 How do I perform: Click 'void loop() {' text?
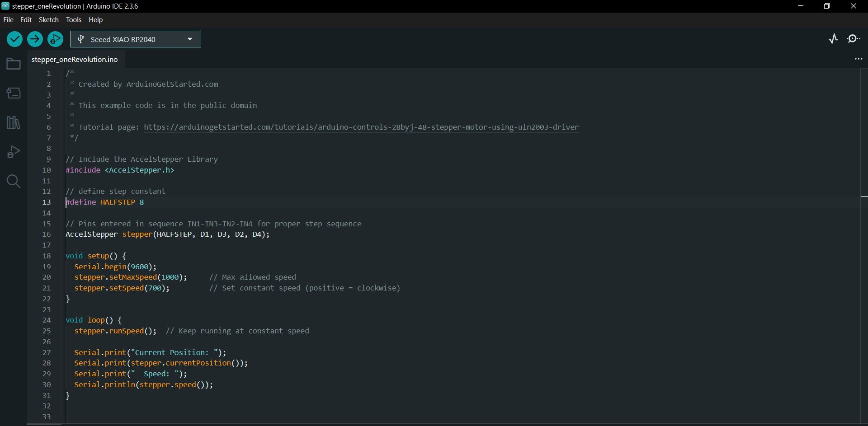pos(94,320)
